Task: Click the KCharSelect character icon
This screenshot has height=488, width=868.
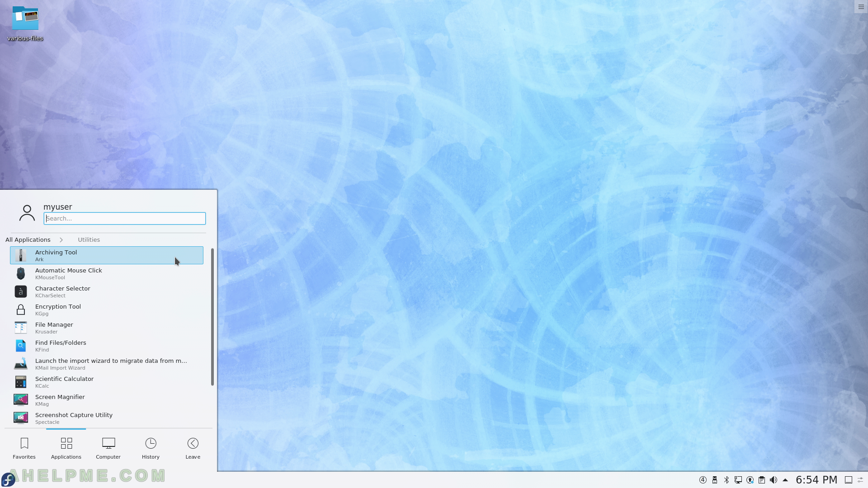Action: pos(21,291)
